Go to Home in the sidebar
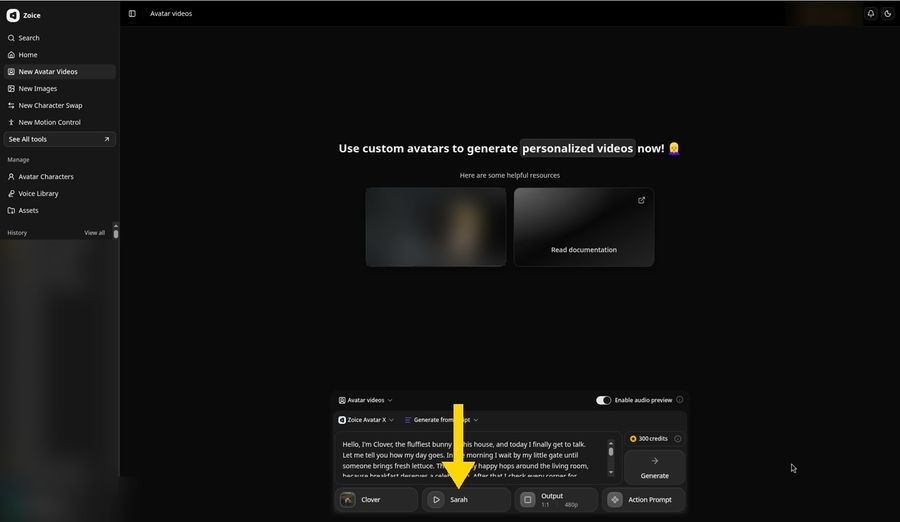 coord(59,55)
